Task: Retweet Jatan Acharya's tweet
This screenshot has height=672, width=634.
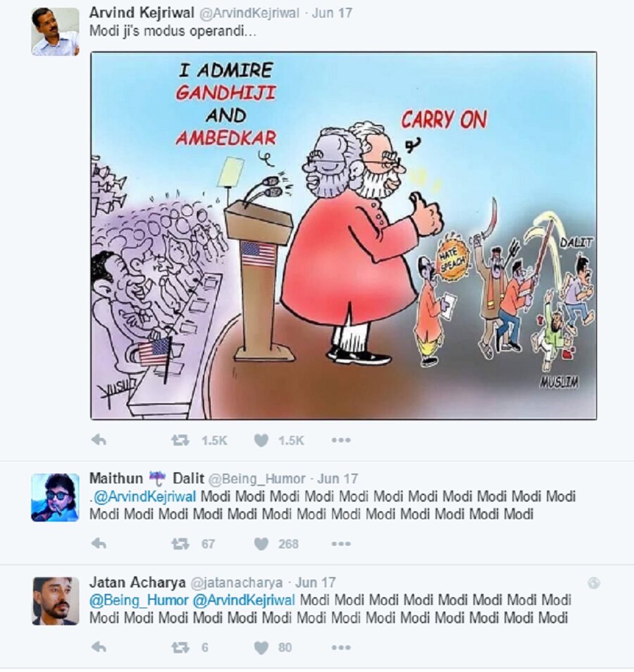Action: click(x=180, y=647)
